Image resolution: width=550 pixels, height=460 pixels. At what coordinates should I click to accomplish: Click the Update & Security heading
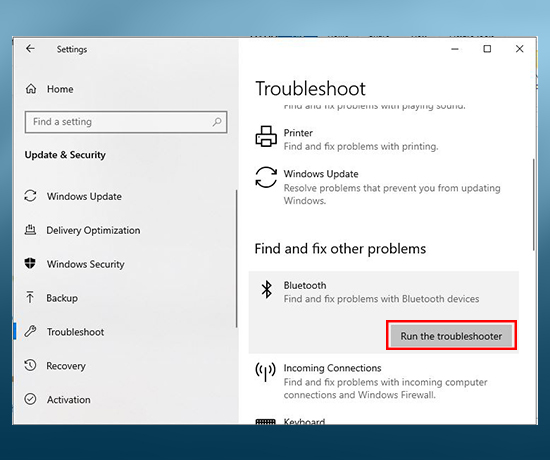(65, 155)
